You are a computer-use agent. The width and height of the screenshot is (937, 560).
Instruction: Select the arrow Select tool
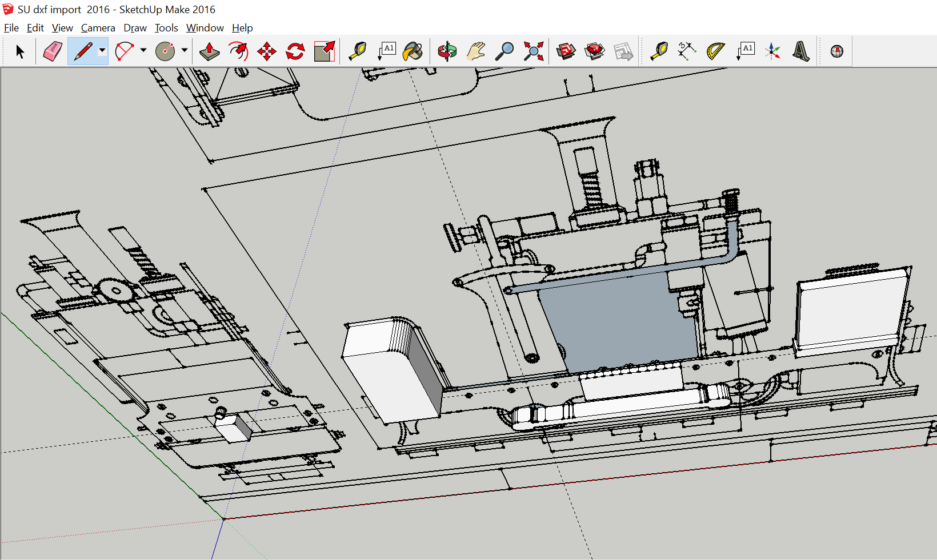click(x=20, y=51)
